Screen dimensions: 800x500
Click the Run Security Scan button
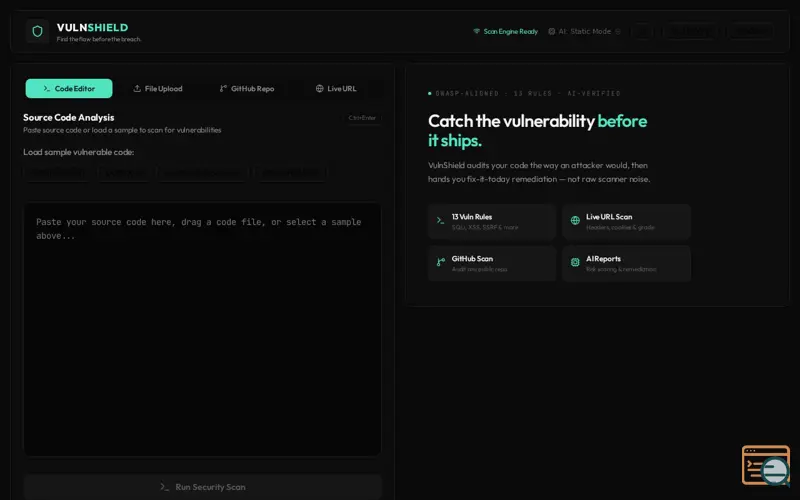point(203,487)
